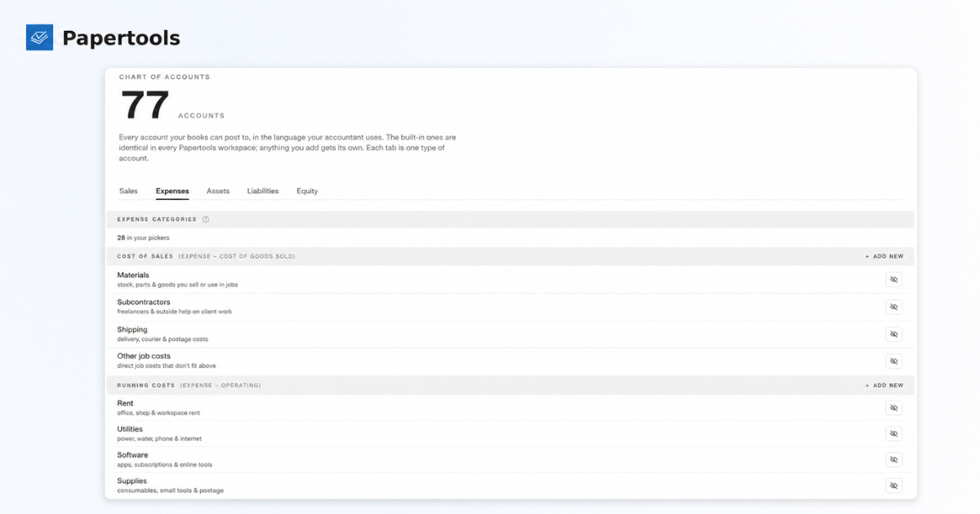The image size is (980, 514).
Task: Select the Rent account name
Action: point(125,403)
